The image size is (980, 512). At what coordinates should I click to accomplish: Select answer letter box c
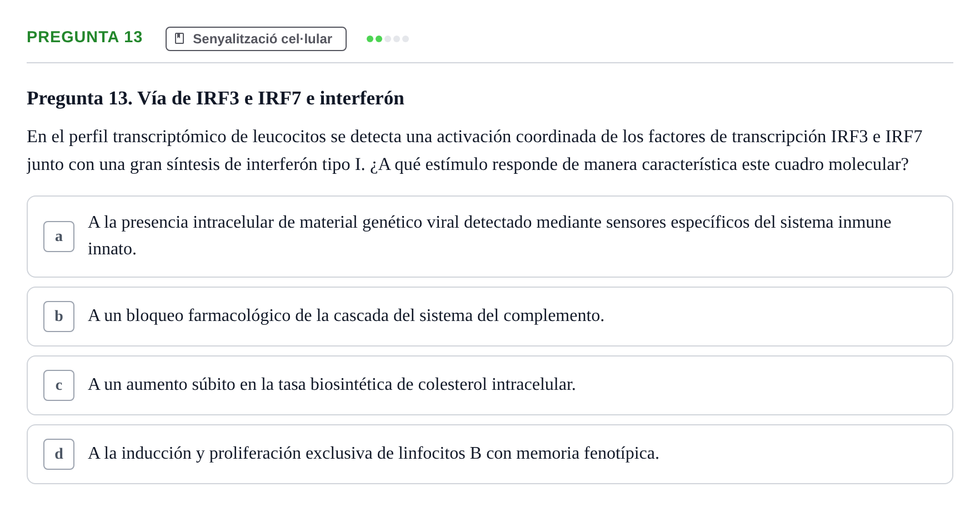pos(59,385)
